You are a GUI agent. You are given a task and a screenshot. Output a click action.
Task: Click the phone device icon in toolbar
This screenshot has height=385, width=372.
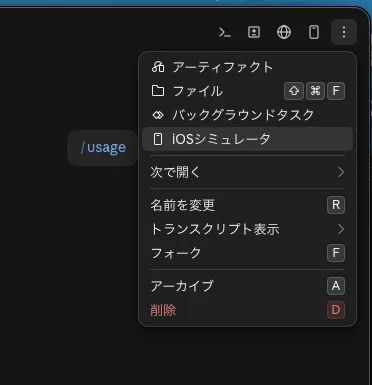point(314,32)
